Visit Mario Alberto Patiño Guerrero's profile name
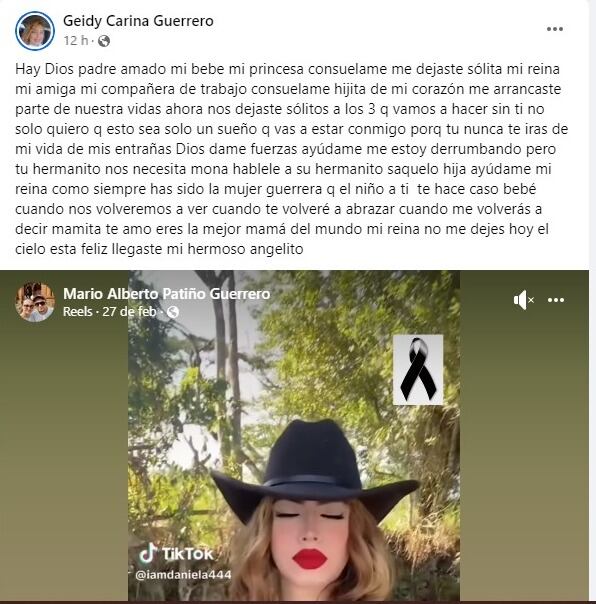The height and width of the screenshot is (604, 596). [166, 294]
